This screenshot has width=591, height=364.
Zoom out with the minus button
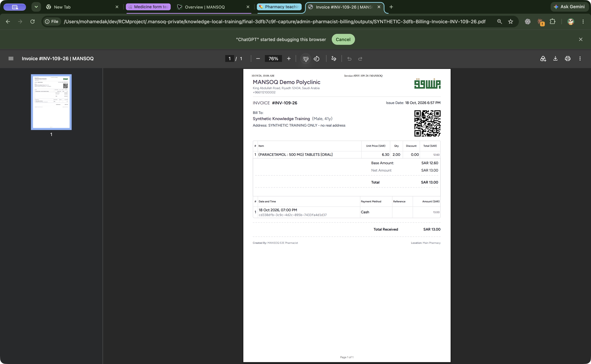point(258,58)
